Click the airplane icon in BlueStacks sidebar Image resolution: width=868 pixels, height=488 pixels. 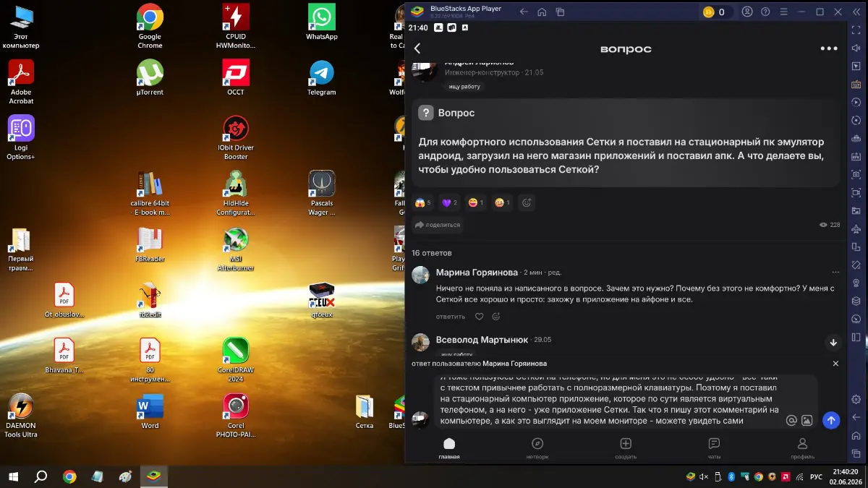point(856,229)
